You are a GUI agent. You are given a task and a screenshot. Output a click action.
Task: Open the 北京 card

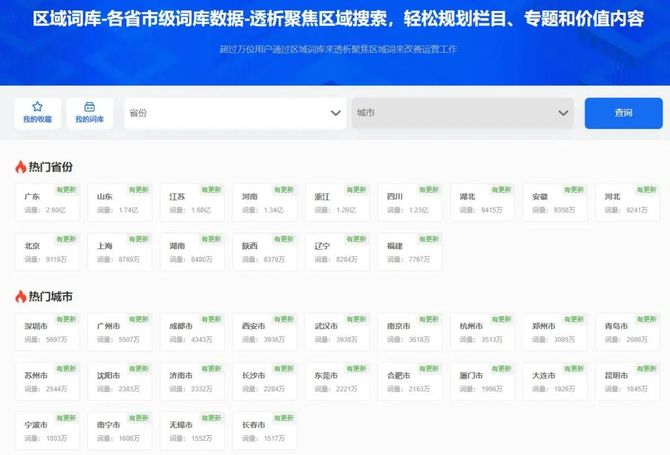click(47, 252)
